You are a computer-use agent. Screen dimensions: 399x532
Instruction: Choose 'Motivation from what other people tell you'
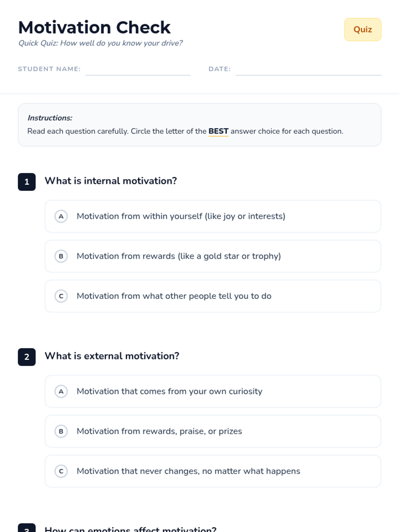click(x=213, y=296)
